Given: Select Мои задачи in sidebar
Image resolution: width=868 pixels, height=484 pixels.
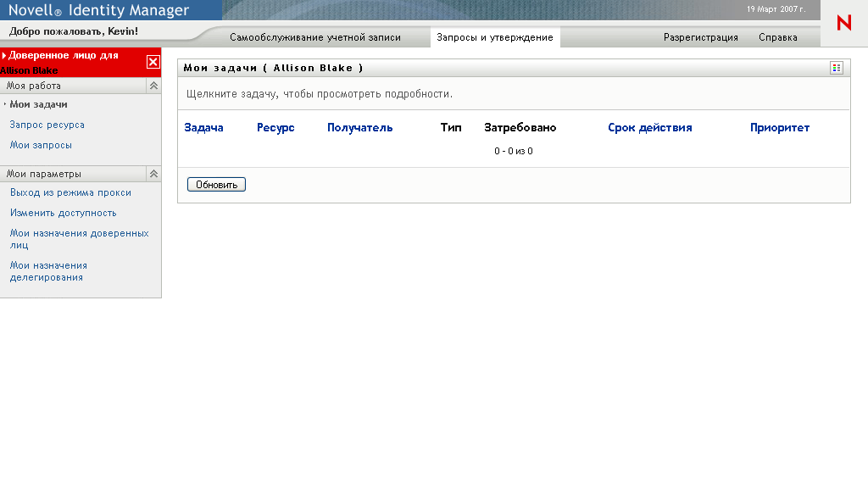Looking at the screenshot, I should (38, 104).
